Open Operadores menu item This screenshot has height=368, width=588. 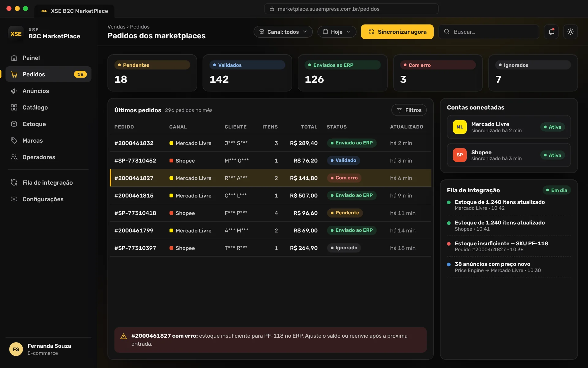[x=48, y=157]
